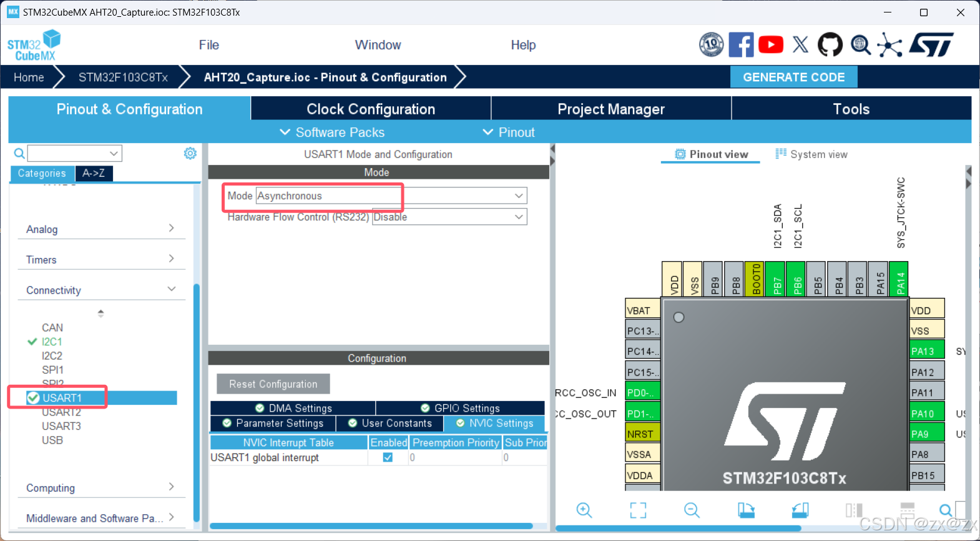Open the Mode Asynchronous dropdown
Viewport: 980px width, 541px height.
coord(391,196)
